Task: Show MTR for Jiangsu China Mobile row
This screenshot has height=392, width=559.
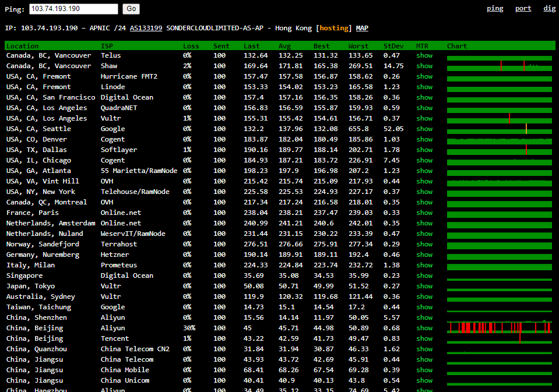Action: point(424,370)
